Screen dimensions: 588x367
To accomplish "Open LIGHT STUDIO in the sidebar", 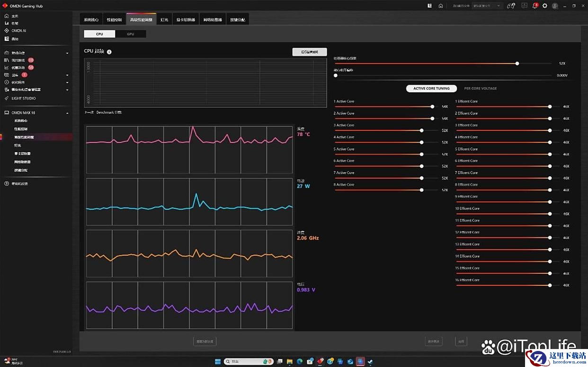I will pos(23,98).
